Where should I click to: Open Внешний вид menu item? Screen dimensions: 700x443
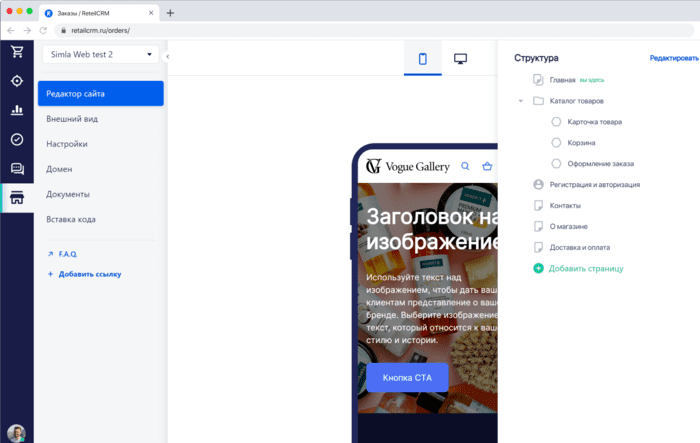click(x=72, y=119)
